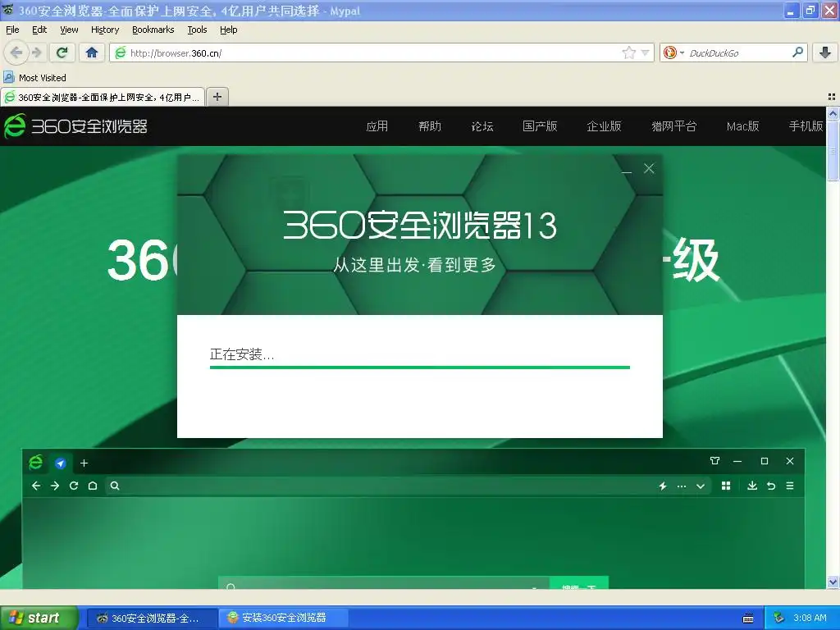Screen dimensions: 840x630
Task: Click the tray icon beside the clock
Action: [779, 619]
